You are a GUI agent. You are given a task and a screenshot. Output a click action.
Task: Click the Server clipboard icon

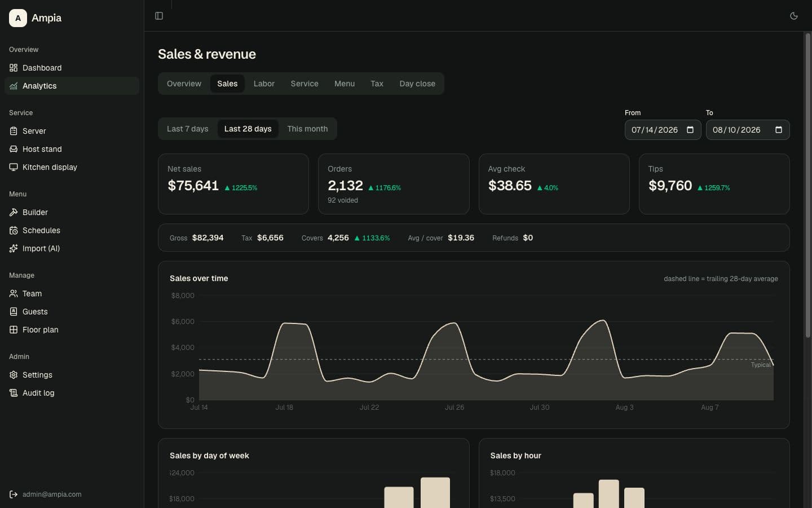point(14,131)
